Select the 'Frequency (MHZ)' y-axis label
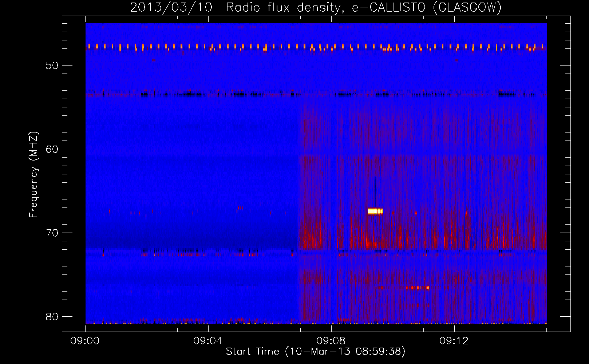Screen dimensions: 589x364 [33, 175]
